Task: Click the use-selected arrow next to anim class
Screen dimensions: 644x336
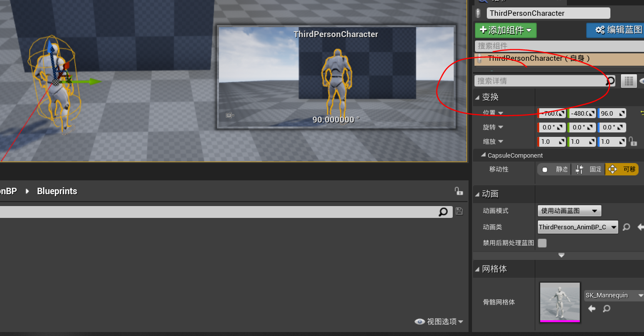Action: (641, 227)
